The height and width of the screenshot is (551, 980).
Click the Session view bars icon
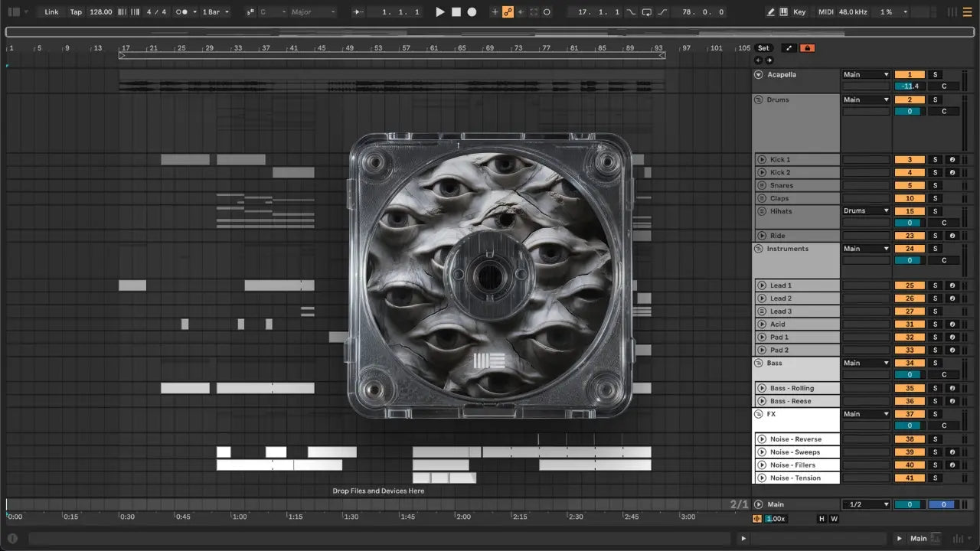click(953, 12)
